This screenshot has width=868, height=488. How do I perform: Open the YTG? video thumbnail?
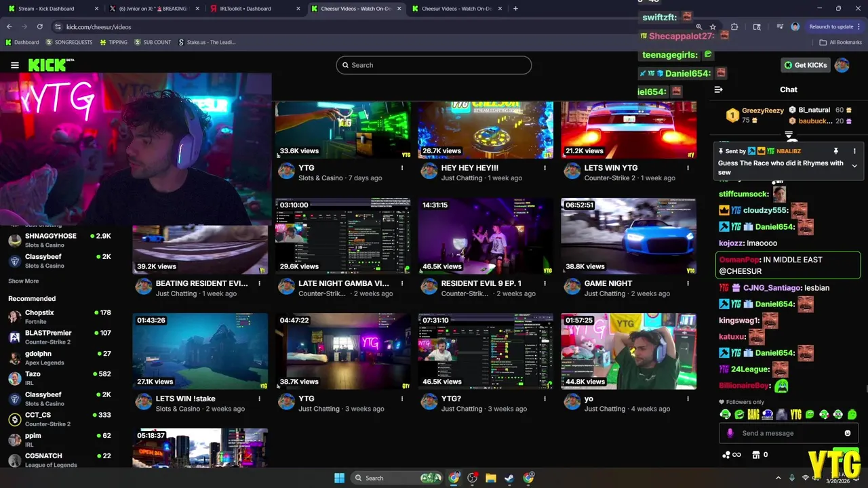[486, 351]
